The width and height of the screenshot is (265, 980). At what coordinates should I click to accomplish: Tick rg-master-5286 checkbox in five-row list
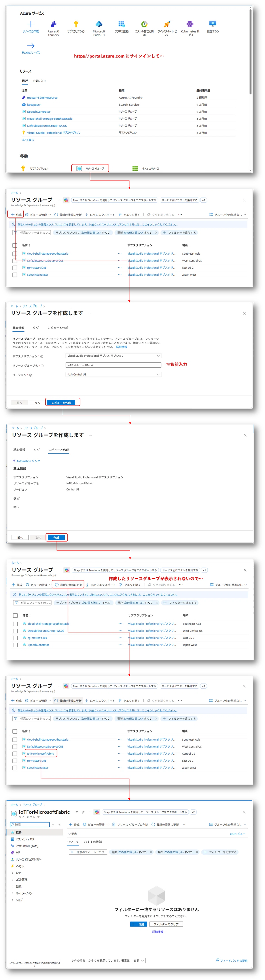tap(14, 761)
